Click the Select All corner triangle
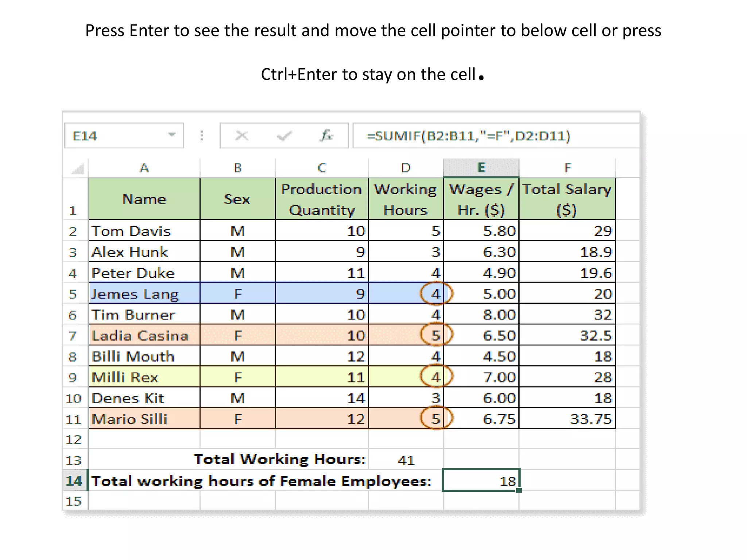 [x=78, y=169]
